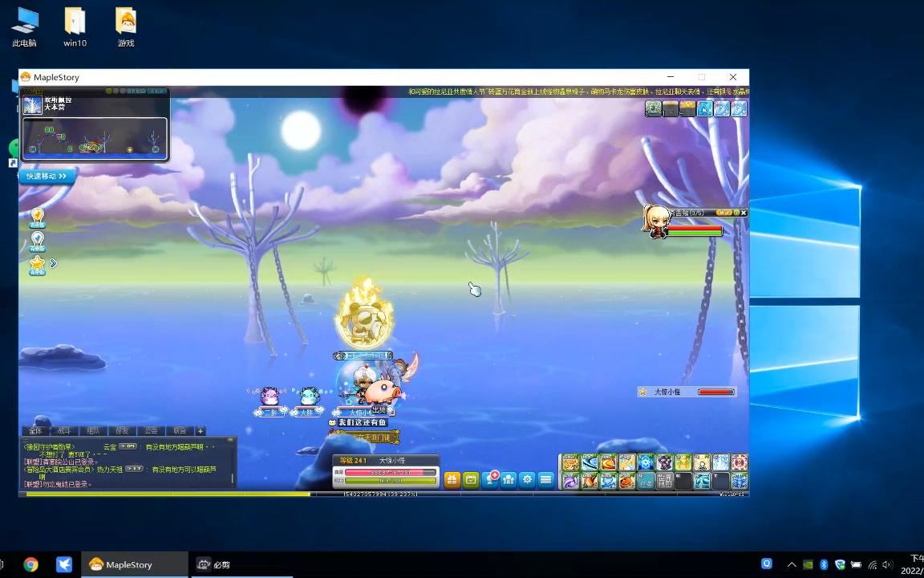
Task: Open Chrome from the taskbar
Action: pyautogui.click(x=30, y=565)
